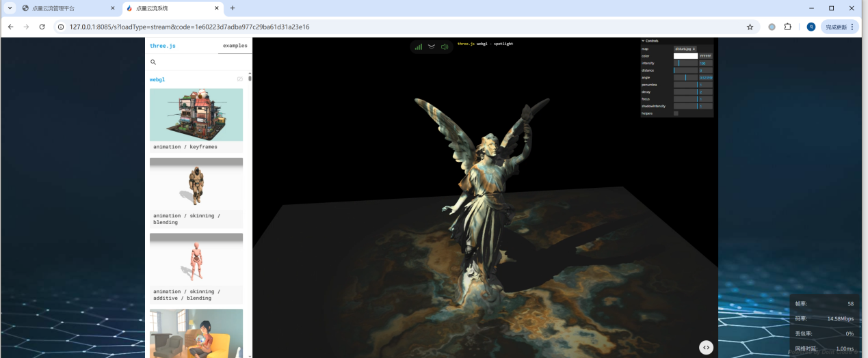Click the view source code button
The width and height of the screenshot is (868, 358).
pos(706,347)
